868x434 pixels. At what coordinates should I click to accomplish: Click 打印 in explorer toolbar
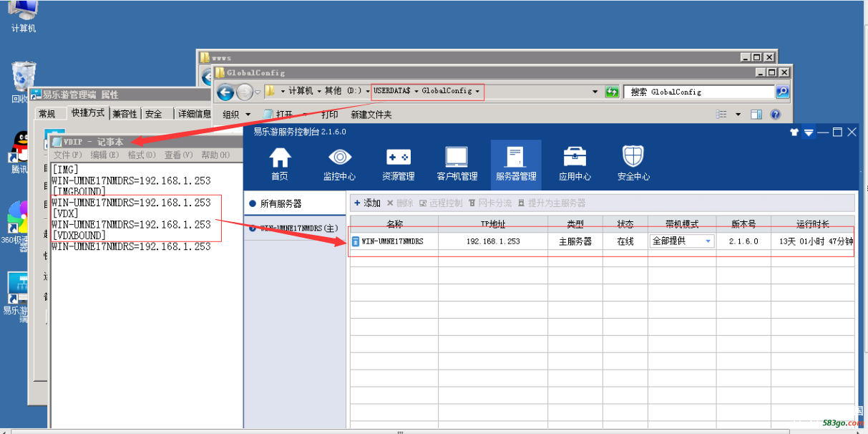pyautogui.click(x=330, y=115)
